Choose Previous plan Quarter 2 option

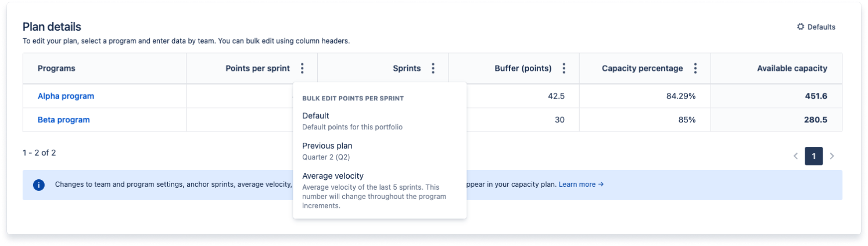point(380,151)
